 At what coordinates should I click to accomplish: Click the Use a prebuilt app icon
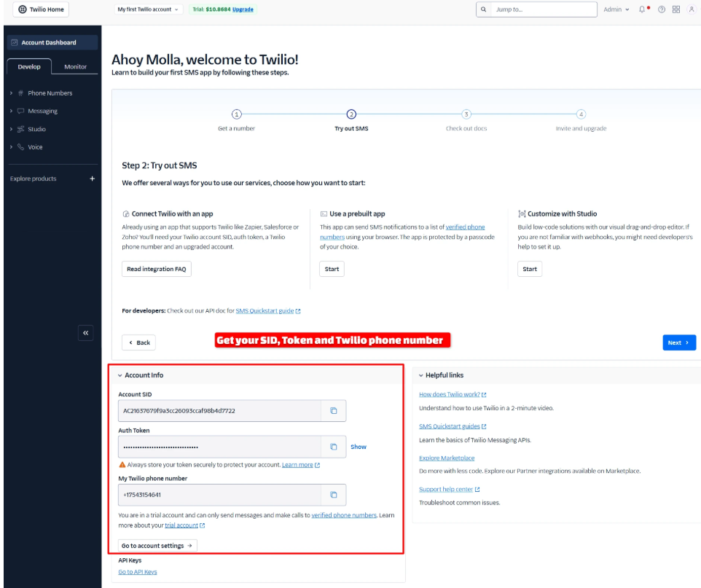click(x=324, y=213)
